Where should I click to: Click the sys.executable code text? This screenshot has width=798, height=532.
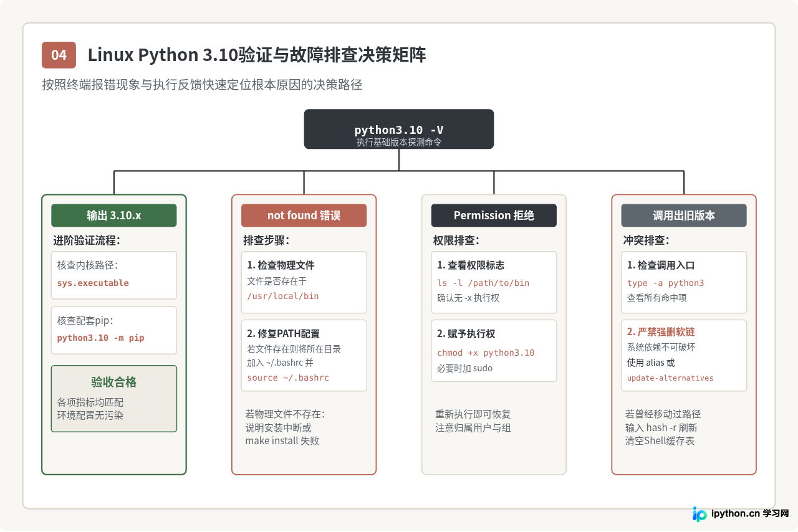point(93,283)
